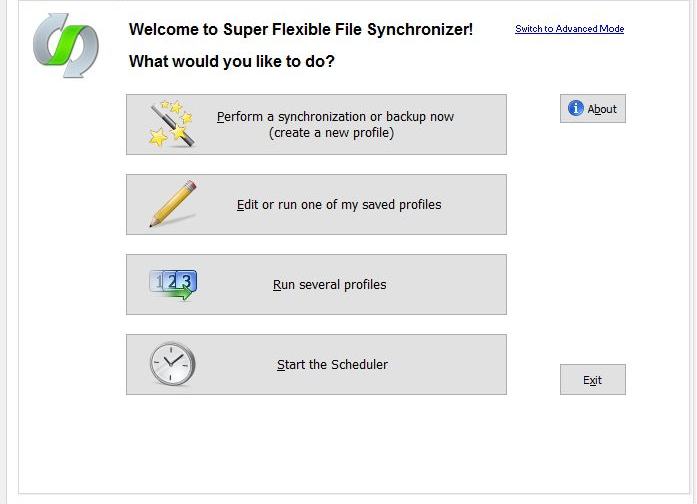The height and width of the screenshot is (504, 697).
Task: Start the Scheduler
Action: (x=316, y=365)
